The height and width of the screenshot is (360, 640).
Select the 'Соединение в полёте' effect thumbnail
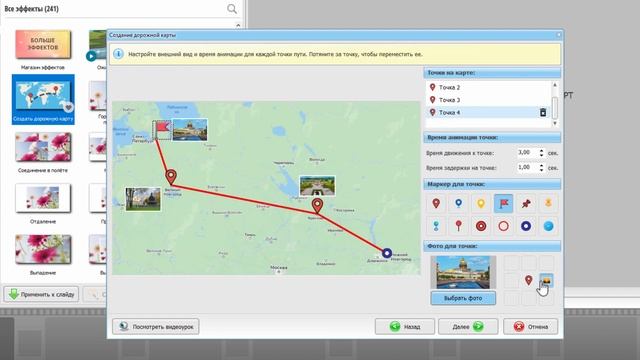(x=43, y=147)
